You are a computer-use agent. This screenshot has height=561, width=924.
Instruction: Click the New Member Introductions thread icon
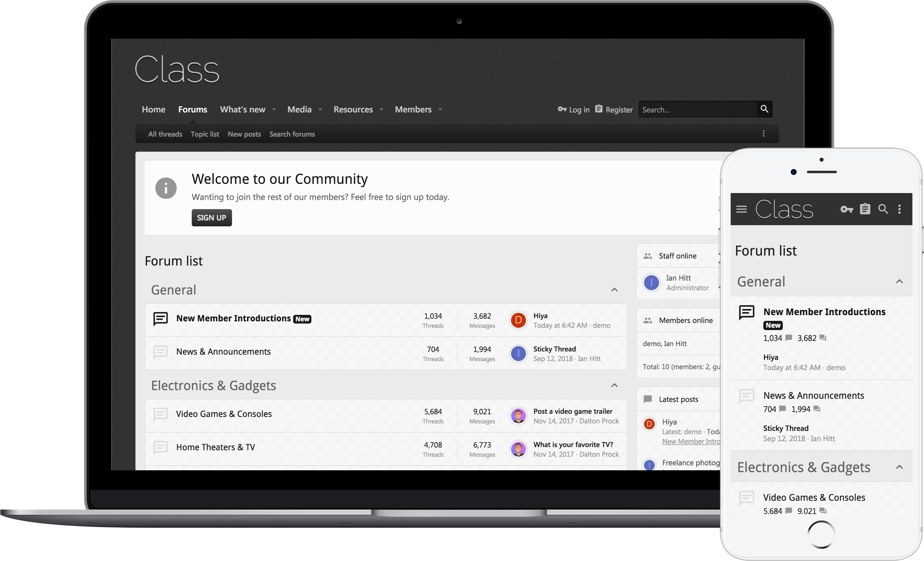point(160,318)
